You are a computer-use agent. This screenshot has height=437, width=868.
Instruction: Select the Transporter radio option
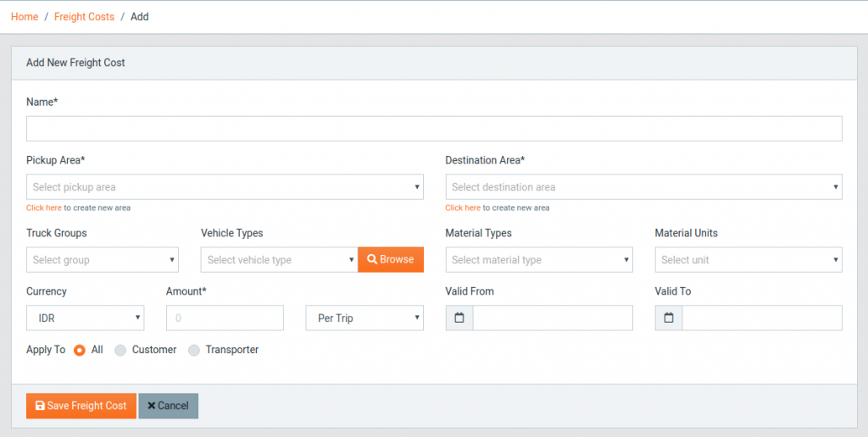[194, 350]
